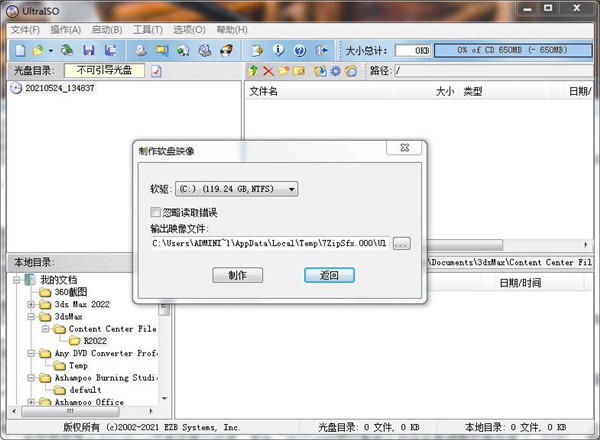The image size is (600, 440).
Task: Click the 路径 path field
Action: click(x=494, y=70)
